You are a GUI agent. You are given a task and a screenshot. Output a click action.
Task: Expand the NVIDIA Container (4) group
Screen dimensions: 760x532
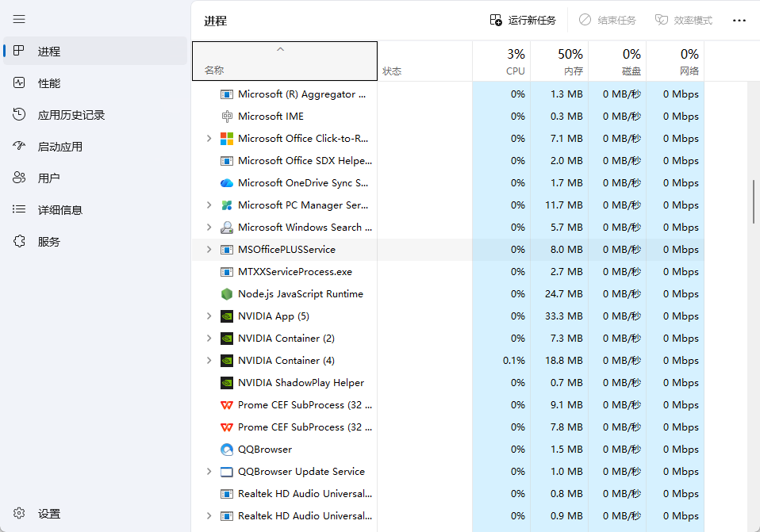point(209,360)
